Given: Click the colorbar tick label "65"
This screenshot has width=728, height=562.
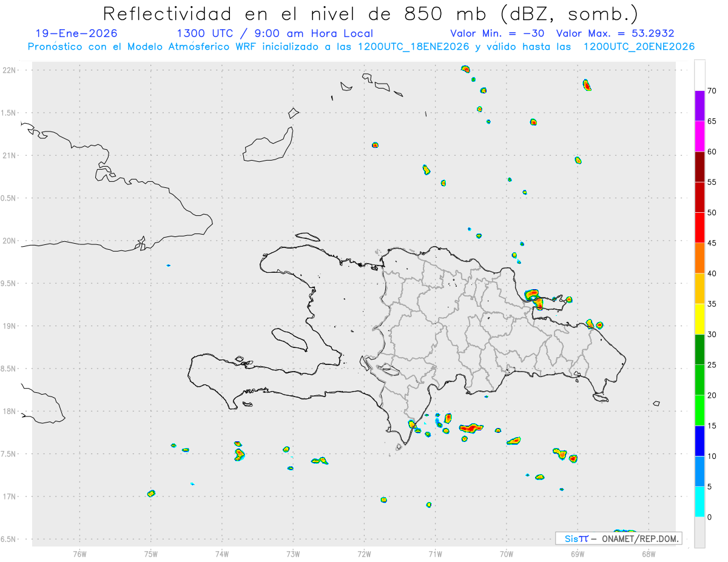Looking at the screenshot, I should coord(712,121).
